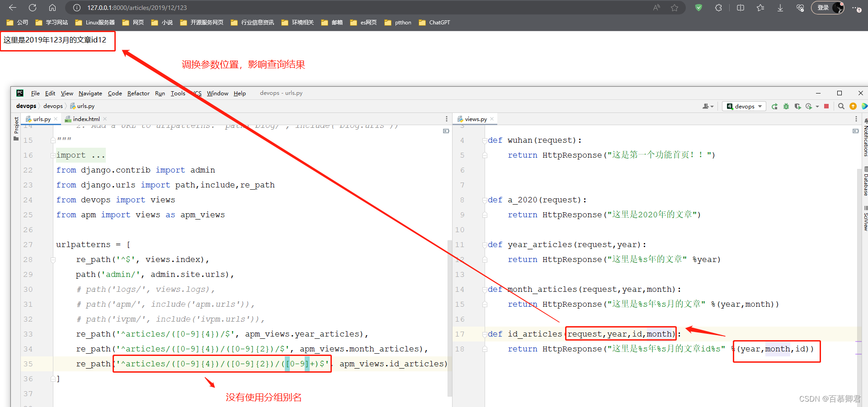Image resolution: width=868 pixels, height=407 pixels.
Task: Open the Navigate menu
Action: tap(90, 93)
